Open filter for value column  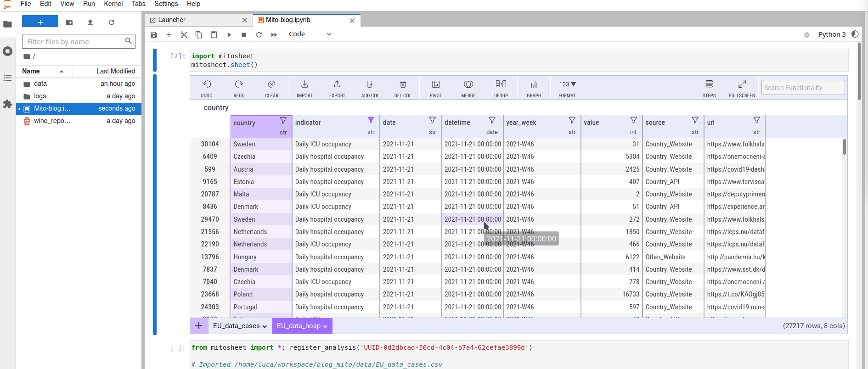[x=633, y=120]
